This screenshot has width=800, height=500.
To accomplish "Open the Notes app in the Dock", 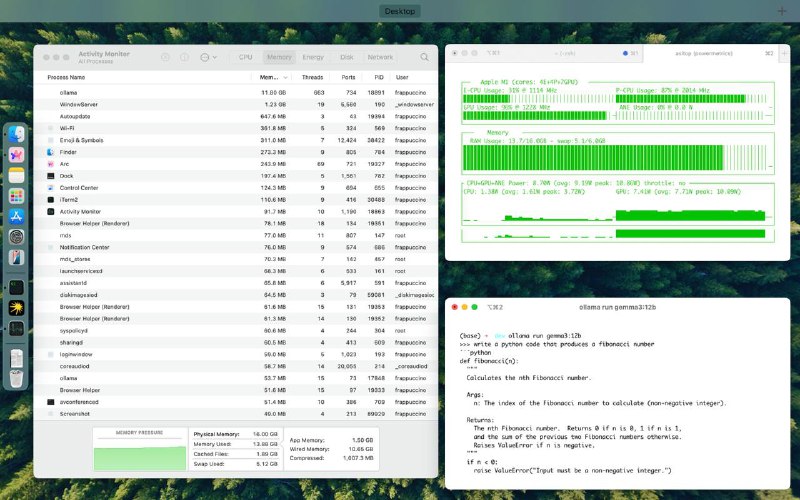I will coord(16,175).
